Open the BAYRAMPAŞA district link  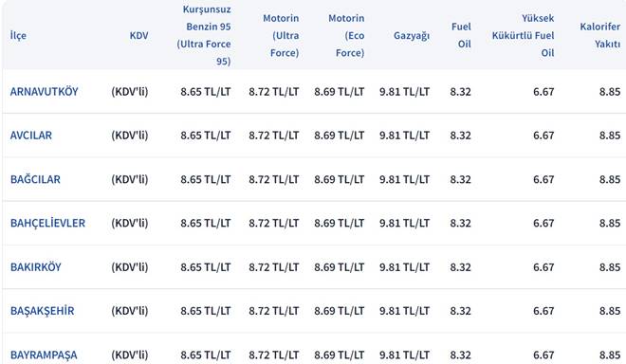(44, 355)
